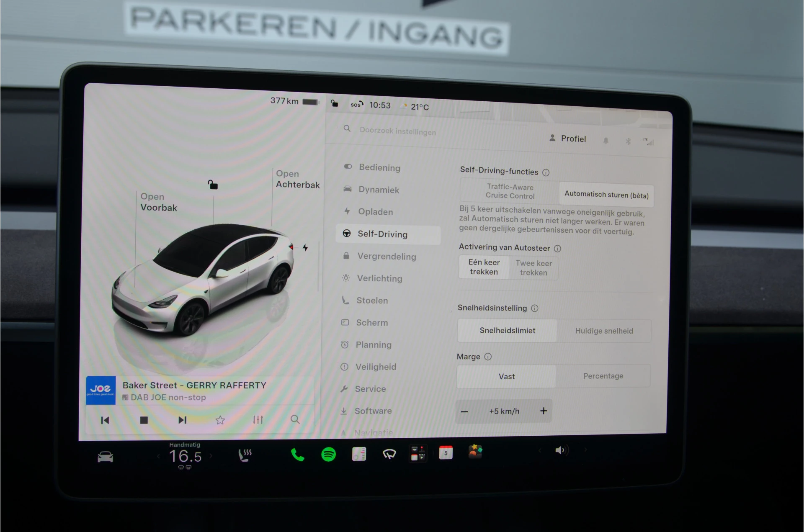
Task: Select the Self-Driving menu item
Action: (x=388, y=234)
